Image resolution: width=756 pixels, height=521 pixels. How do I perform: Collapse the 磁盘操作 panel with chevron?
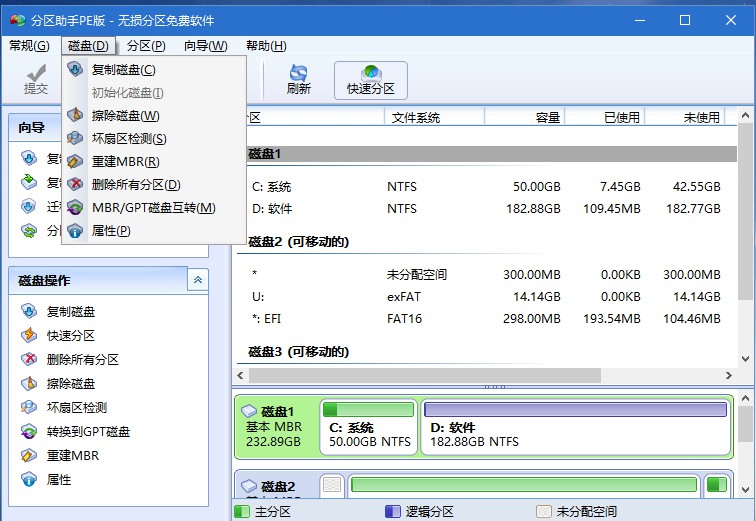(198, 280)
